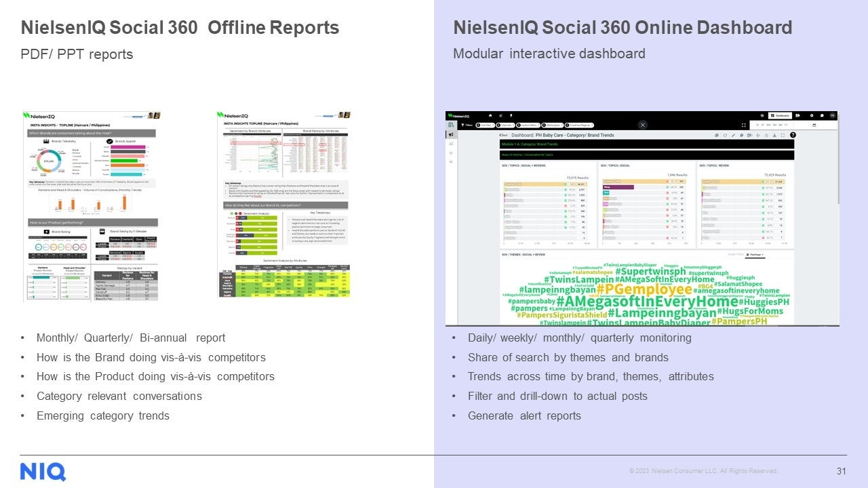
Task: Click the 'Emerging category trends' bullet
Action: tap(103, 415)
